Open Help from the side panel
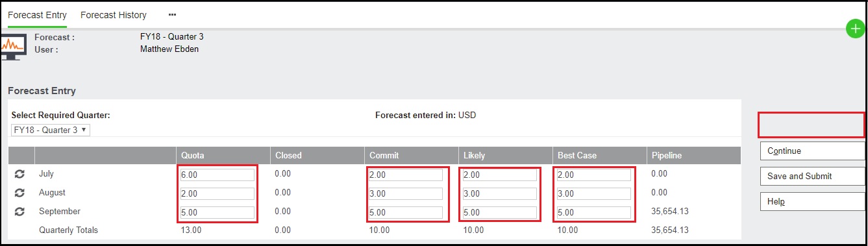The image size is (868, 246). (812, 202)
